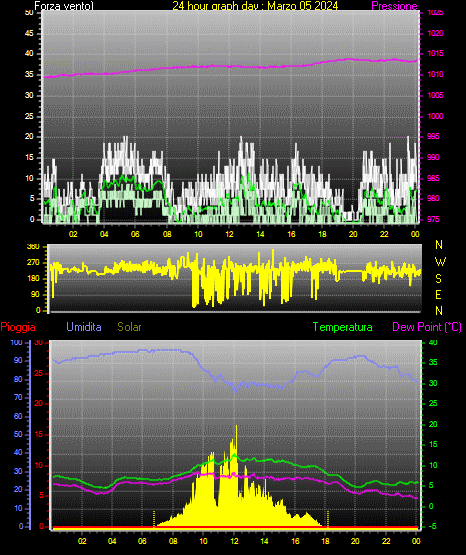Click the 100 value on humidity axis
The image size is (466, 555).
[x=16, y=343]
